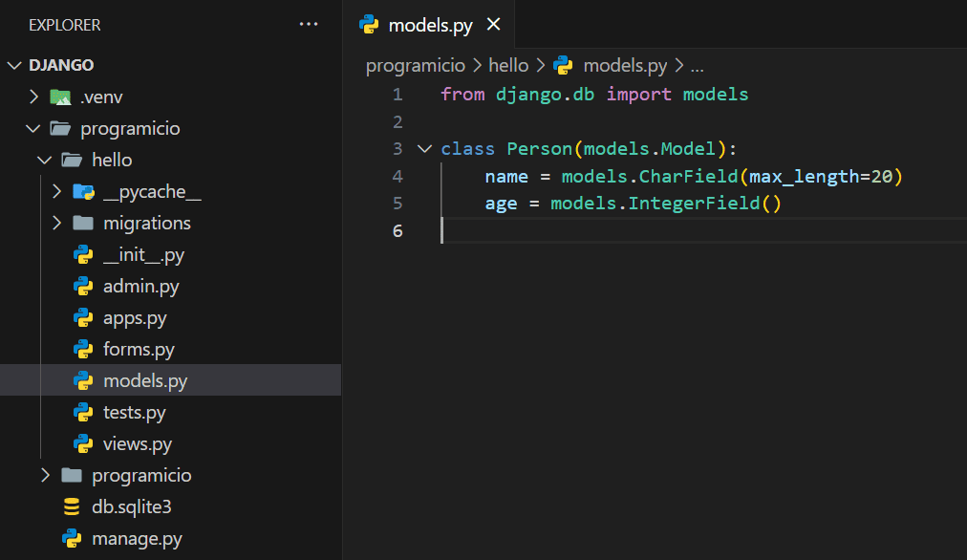
Task: Place cursor on 'CharField' in line 4
Action: pos(688,177)
